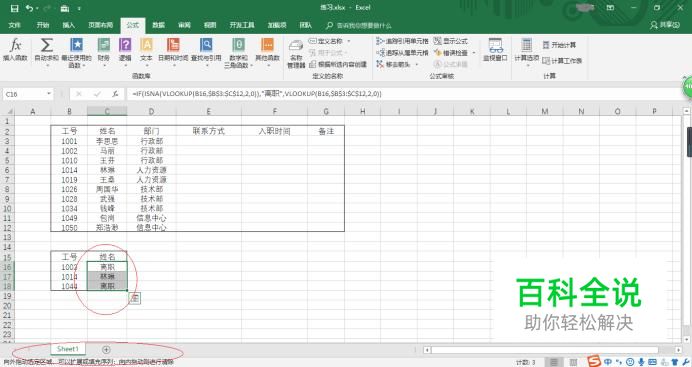Switch to the Review (审阅) tab
This screenshot has height=367, width=692.
(184, 25)
